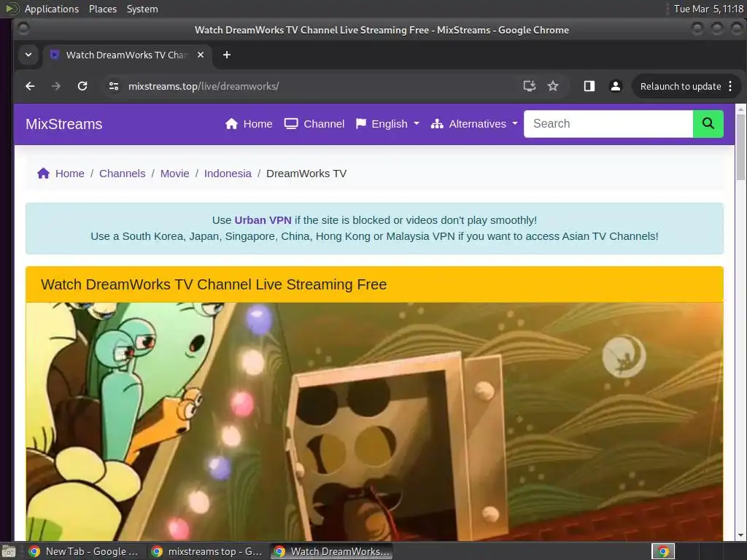Expand the Alternatives dropdown
This screenshot has height=560, width=747.
pyautogui.click(x=474, y=124)
